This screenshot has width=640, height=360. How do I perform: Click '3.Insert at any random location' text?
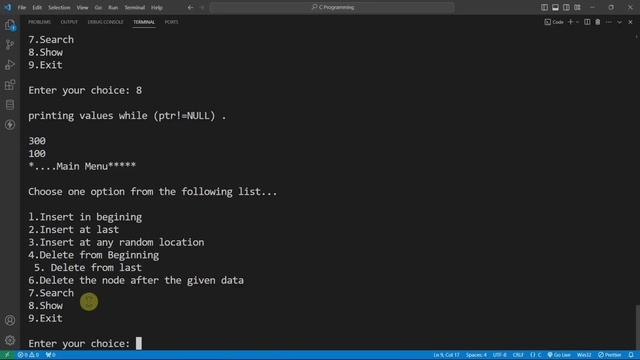116,242
